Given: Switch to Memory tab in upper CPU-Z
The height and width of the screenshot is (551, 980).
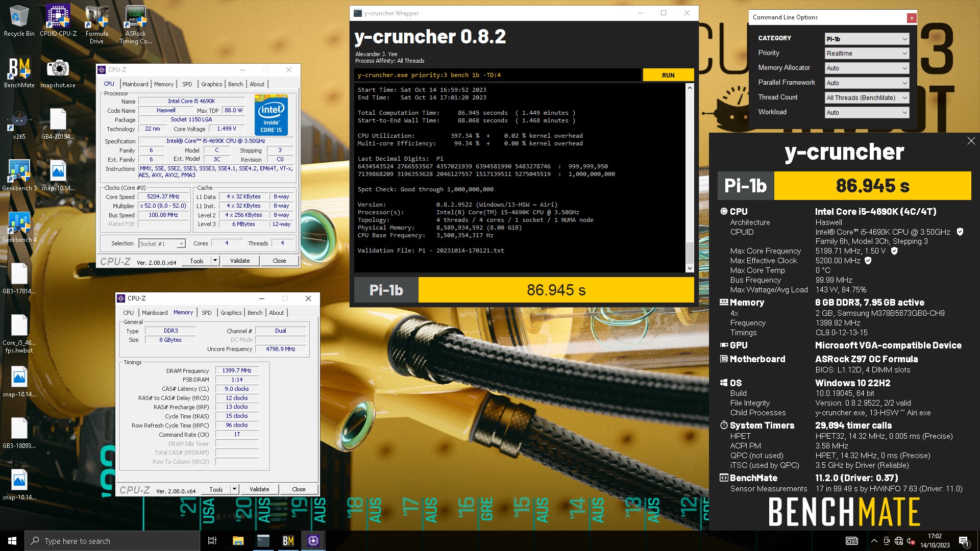Looking at the screenshot, I should point(164,84).
